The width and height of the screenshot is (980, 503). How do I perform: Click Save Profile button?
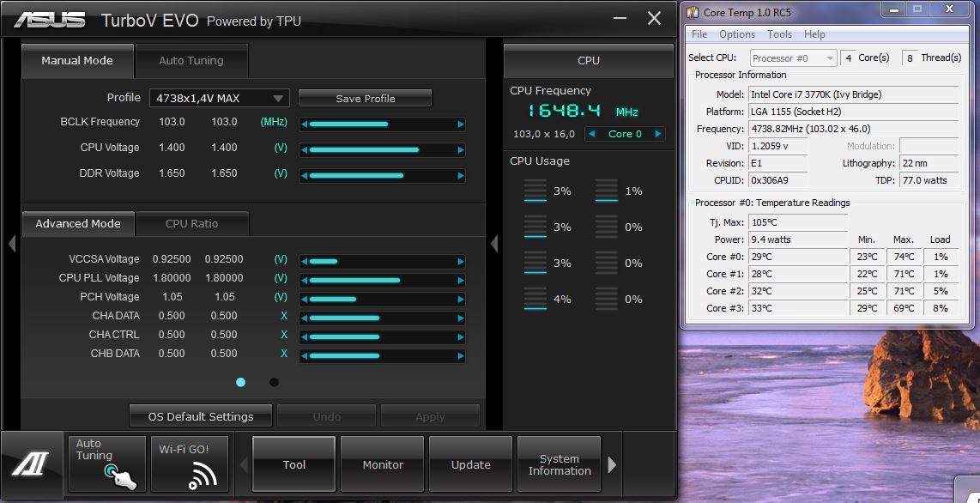365,98
